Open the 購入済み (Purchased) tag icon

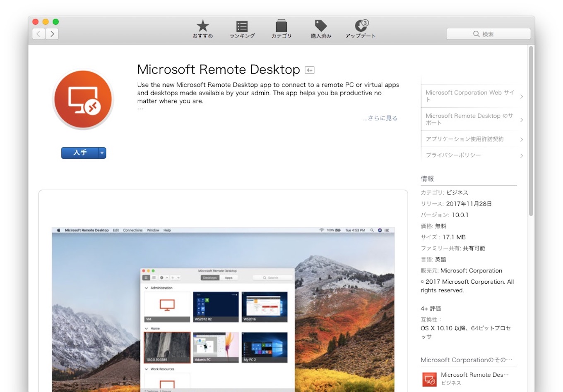(321, 26)
